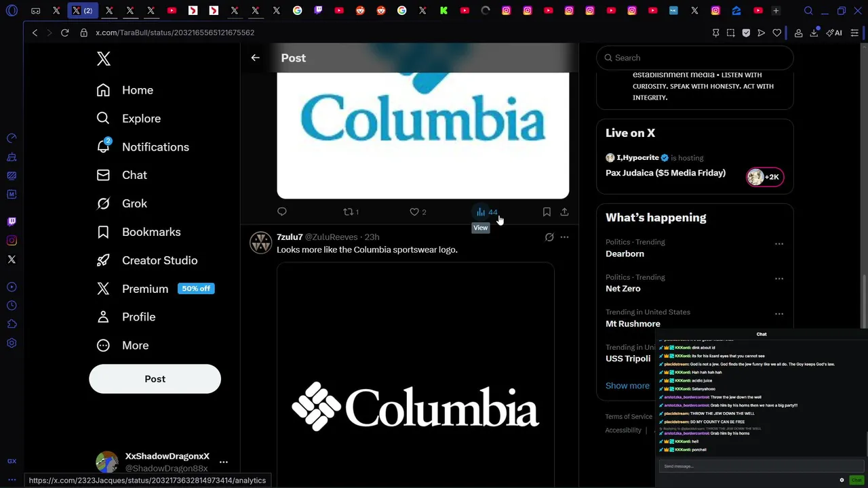868x488 pixels.
Task: Open the X panel in Opera sidebar
Action: 12,260
